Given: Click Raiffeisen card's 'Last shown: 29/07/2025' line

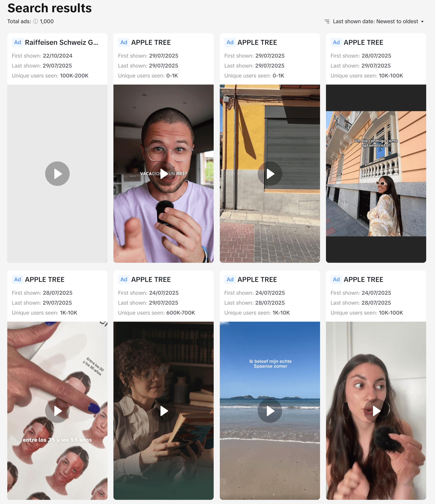Looking at the screenshot, I should pos(42,66).
